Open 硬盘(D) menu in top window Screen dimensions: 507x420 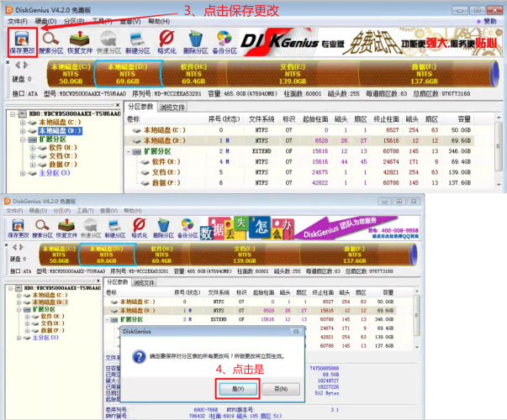click(x=45, y=21)
